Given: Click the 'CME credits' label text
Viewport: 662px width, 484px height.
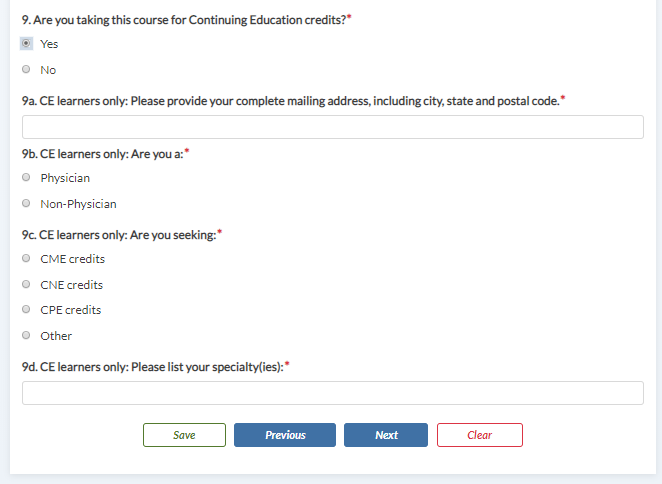Looking at the screenshot, I should 72,259.
